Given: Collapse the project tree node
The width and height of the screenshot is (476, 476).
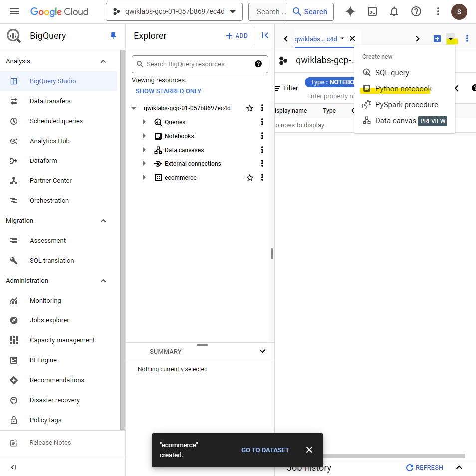Looking at the screenshot, I should (x=134, y=108).
